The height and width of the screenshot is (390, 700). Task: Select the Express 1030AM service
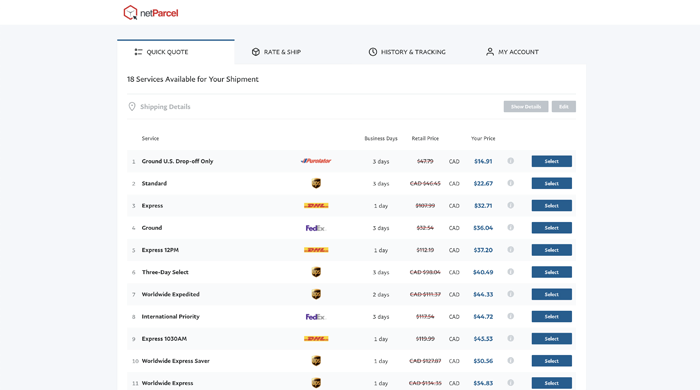tap(551, 339)
